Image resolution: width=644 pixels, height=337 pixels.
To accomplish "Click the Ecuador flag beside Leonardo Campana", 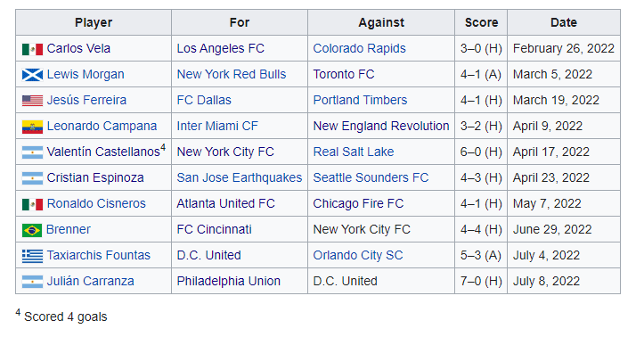I will pos(32,127).
